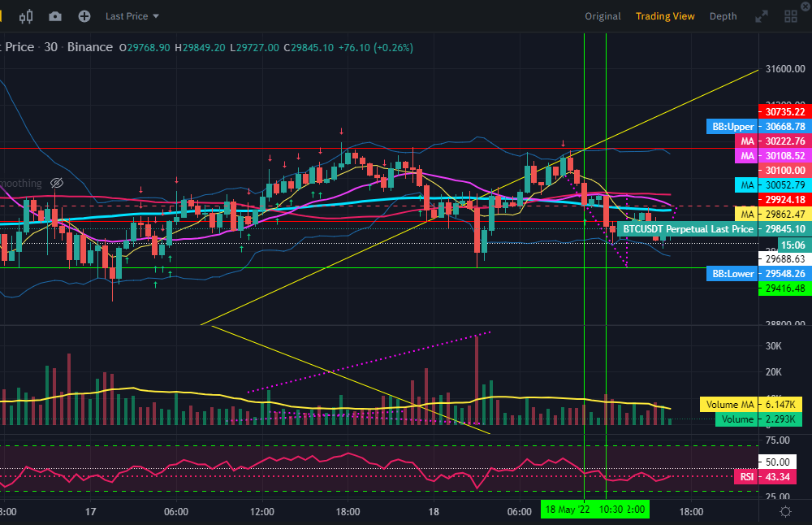Screen dimensions: 812x525
Task: Click the 18:00 label at axis right end
Action: pyautogui.click(x=691, y=512)
